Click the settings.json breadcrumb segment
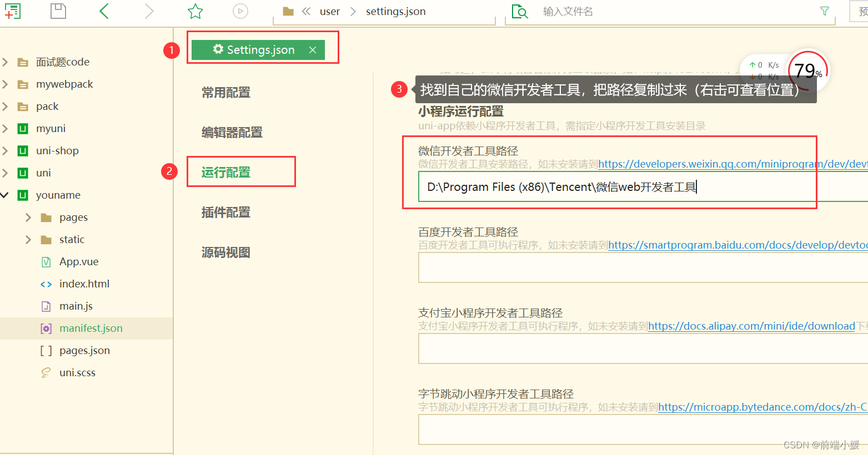This screenshot has height=455, width=868. click(396, 11)
